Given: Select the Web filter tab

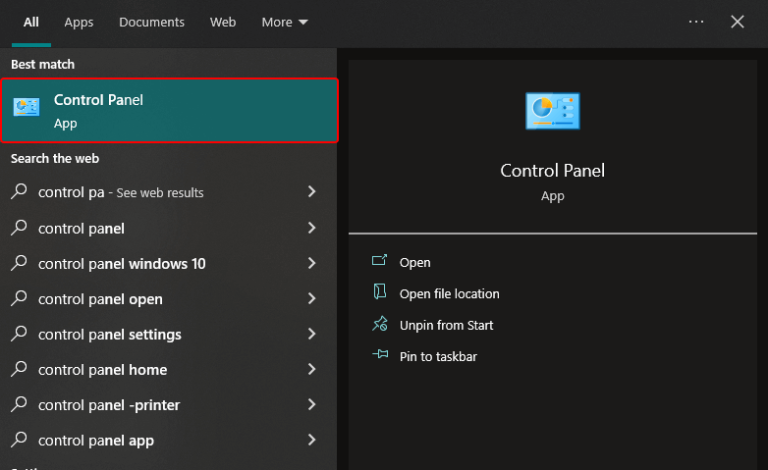Looking at the screenshot, I should (223, 22).
